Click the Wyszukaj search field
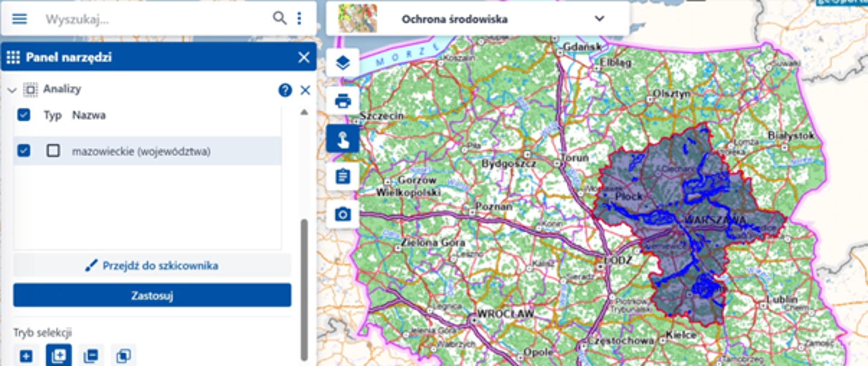The image size is (868, 366). pos(154,19)
